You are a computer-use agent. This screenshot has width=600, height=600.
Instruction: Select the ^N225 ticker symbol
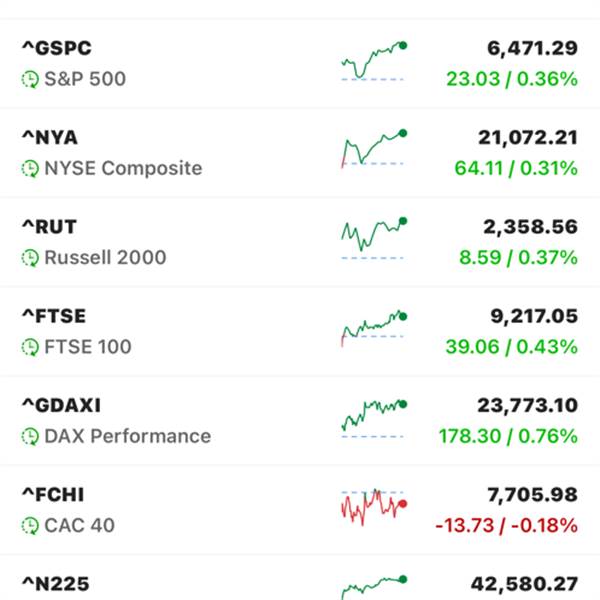tap(56, 584)
